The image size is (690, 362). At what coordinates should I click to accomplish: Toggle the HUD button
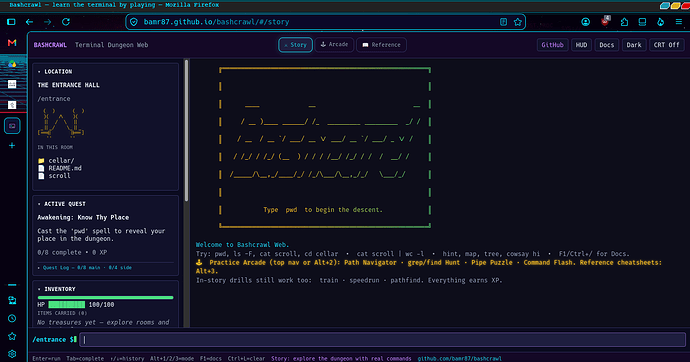coord(581,45)
